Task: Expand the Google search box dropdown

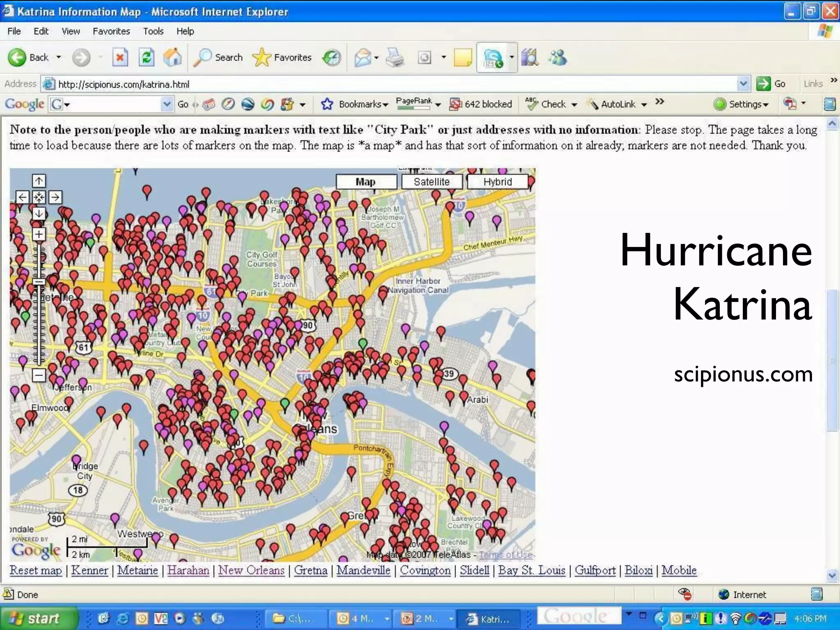Action: click(167, 104)
